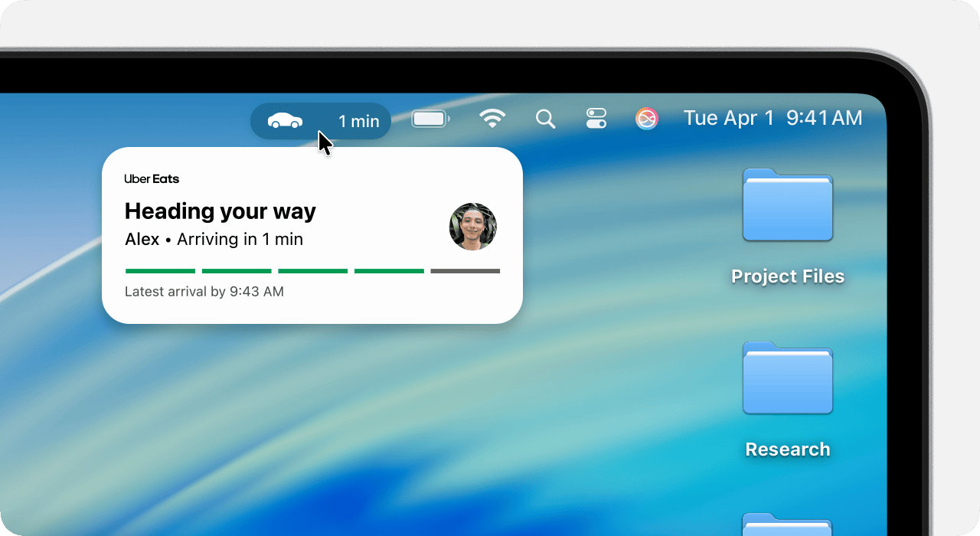Click "Alex • Arriving in 1 min" text
Image resolution: width=980 pixels, height=536 pixels.
[x=214, y=239]
